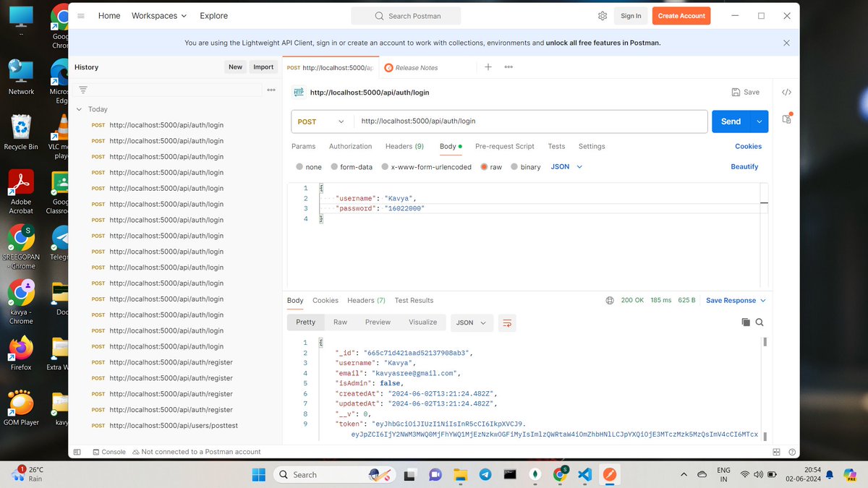Open Recycle Bin on the desktop
This screenshot has width=868, height=488.
pyautogui.click(x=21, y=132)
